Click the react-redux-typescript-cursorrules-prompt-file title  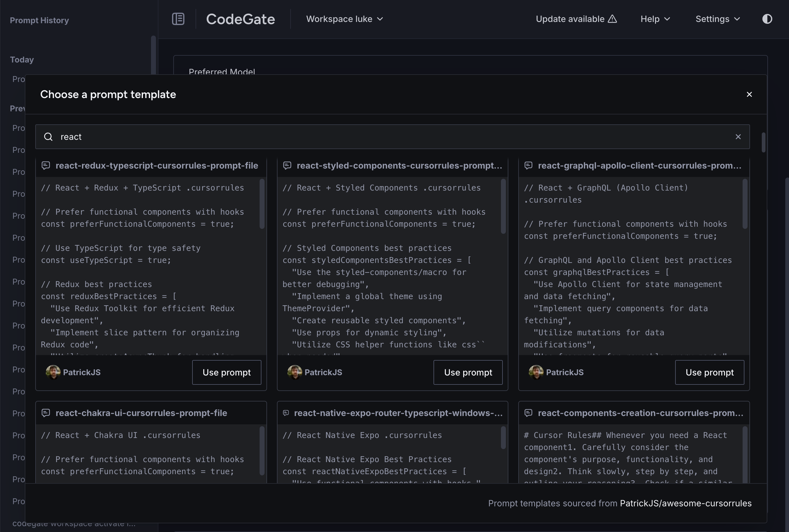157,165
